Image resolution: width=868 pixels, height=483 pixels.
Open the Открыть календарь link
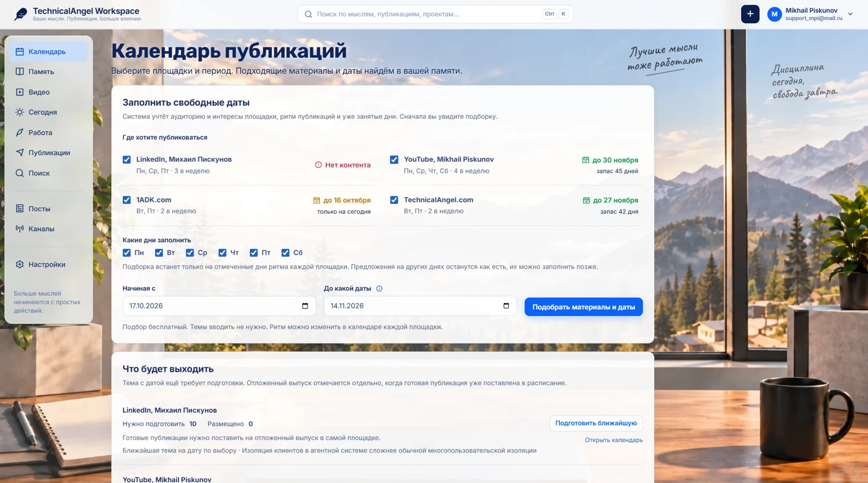[x=614, y=440]
